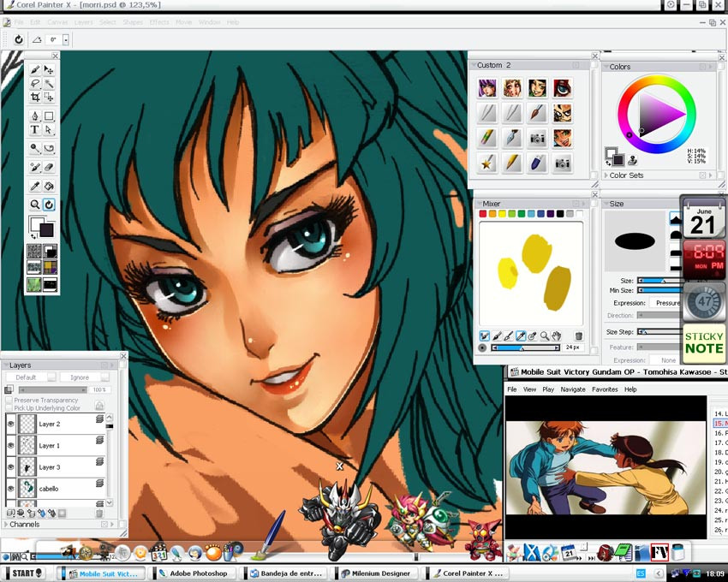Select the Rotate Page tool in the toolbox
Image resolution: width=728 pixels, height=582 pixels.
(x=49, y=205)
